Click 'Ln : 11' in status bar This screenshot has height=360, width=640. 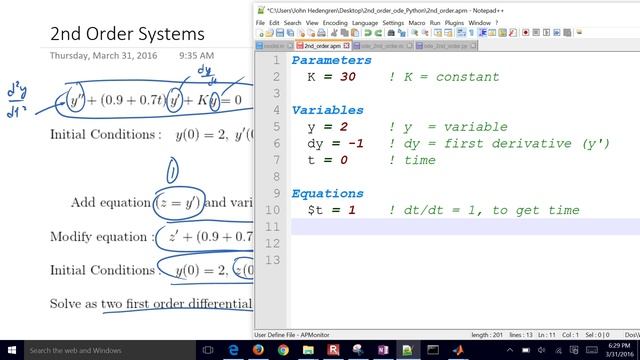(547, 335)
